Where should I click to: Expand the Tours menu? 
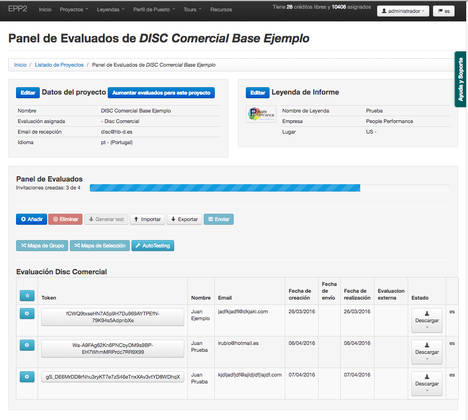pos(192,10)
